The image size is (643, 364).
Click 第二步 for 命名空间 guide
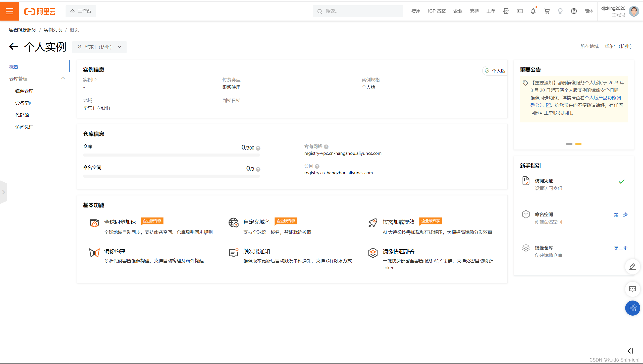(x=621, y=214)
